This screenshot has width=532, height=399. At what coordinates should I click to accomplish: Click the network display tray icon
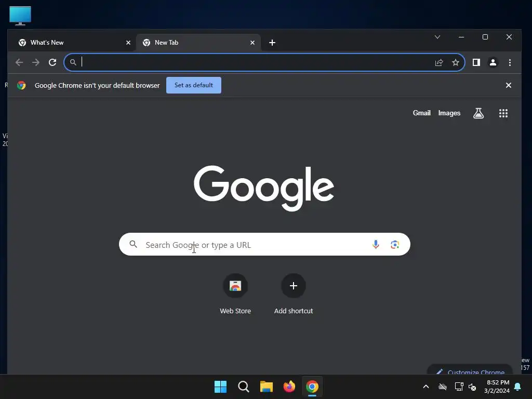[459, 387]
